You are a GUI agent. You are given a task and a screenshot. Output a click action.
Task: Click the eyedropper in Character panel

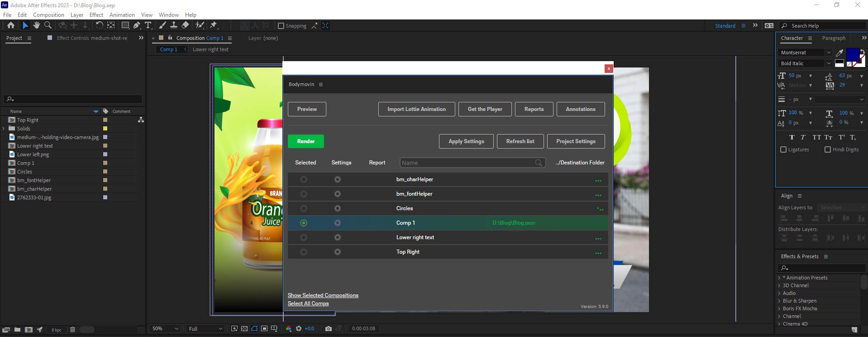[x=839, y=53]
